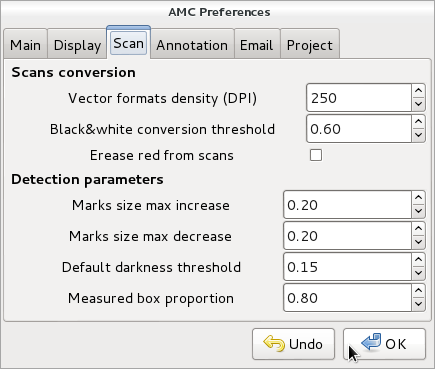435x369 pixels.
Task: Decrease Vector formats density with down arrow
Action: pos(418,104)
